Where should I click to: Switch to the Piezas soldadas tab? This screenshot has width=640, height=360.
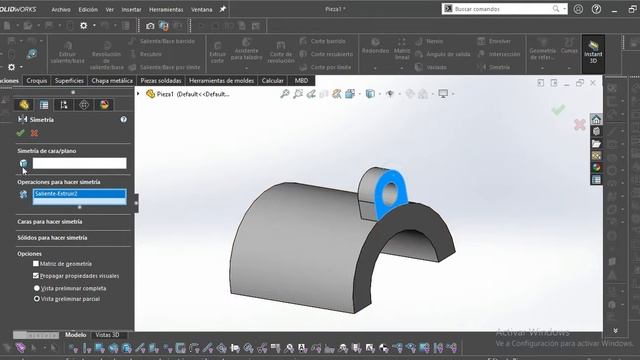(x=161, y=81)
